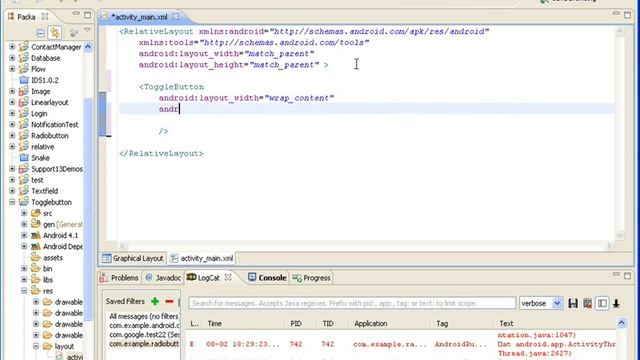Maximize the editor area
This screenshot has width=640, height=360.
(628, 15)
